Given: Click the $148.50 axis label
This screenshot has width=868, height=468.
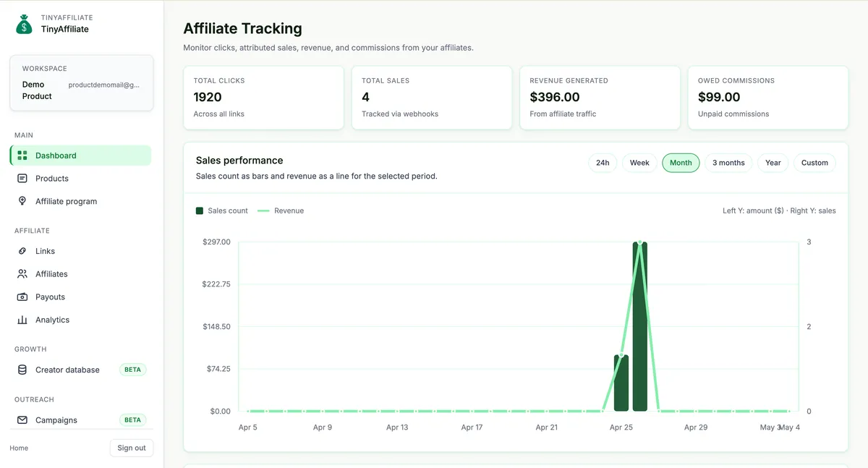Looking at the screenshot, I should (216, 327).
